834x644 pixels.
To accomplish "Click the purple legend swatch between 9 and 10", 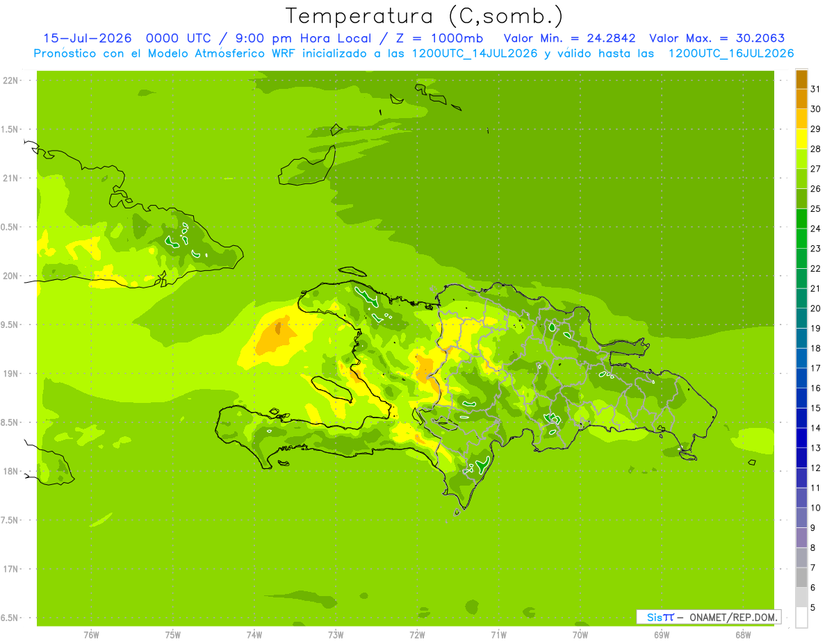I will [x=801, y=518].
